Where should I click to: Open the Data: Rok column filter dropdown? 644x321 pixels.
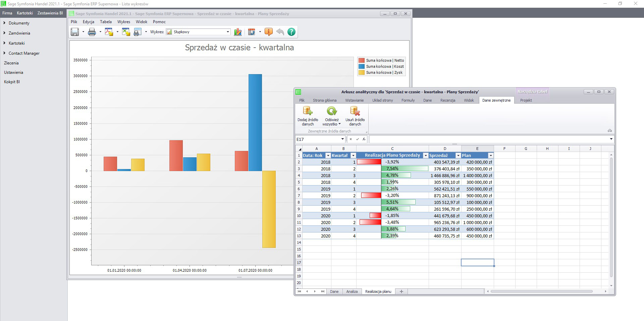click(328, 156)
